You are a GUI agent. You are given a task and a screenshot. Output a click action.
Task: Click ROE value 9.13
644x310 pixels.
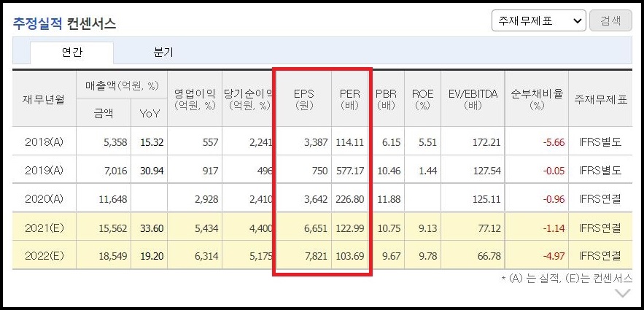coord(427,228)
